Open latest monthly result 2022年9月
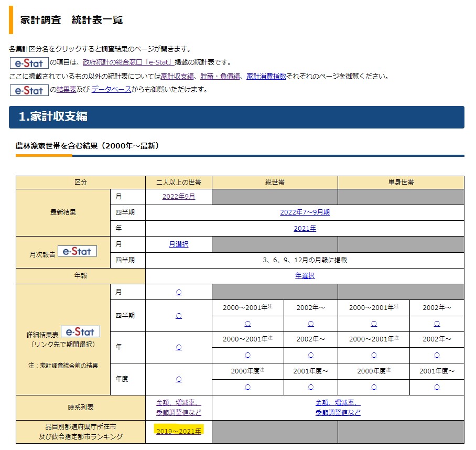This screenshot has height=450, width=476. tap(179, 197)
